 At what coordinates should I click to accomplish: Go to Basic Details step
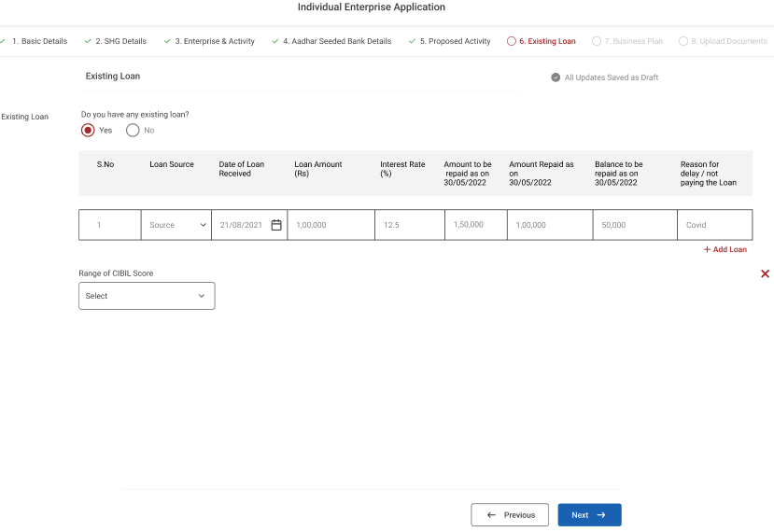coord(38,41)
